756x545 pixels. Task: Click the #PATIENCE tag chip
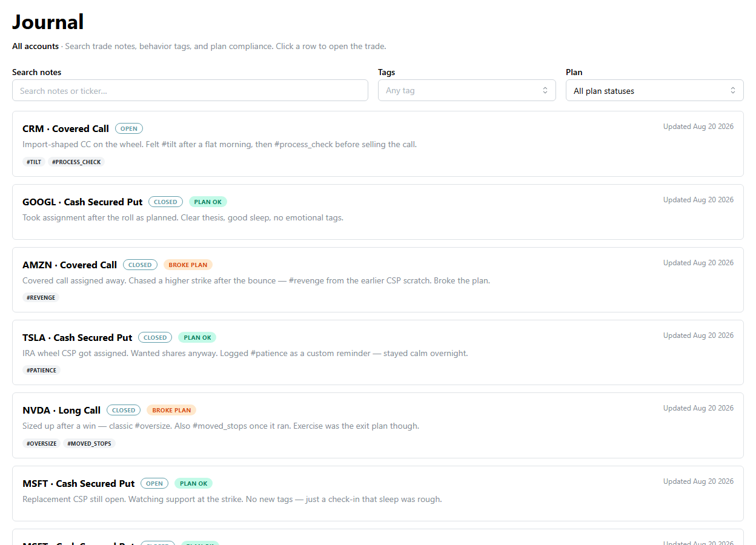coord(41,371)
